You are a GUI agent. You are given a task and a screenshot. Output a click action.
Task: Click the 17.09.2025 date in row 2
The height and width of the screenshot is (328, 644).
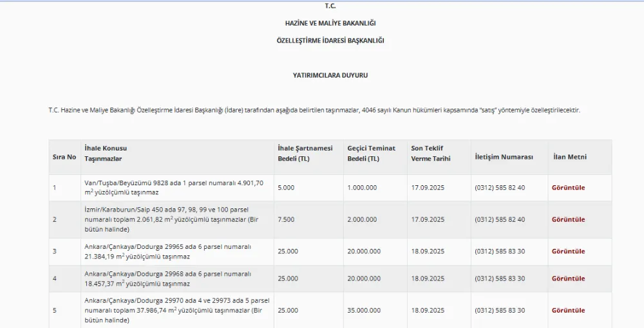(x=428, y=219)
